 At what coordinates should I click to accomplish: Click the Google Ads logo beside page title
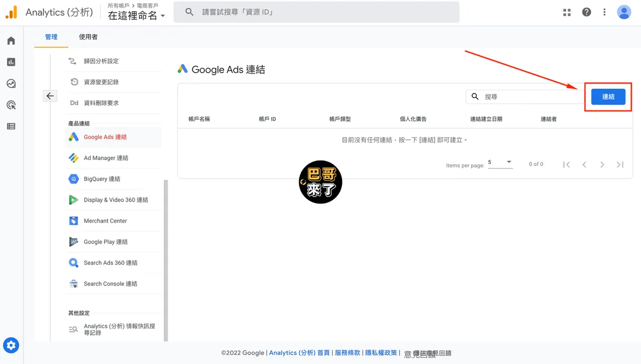click(183, 69)
